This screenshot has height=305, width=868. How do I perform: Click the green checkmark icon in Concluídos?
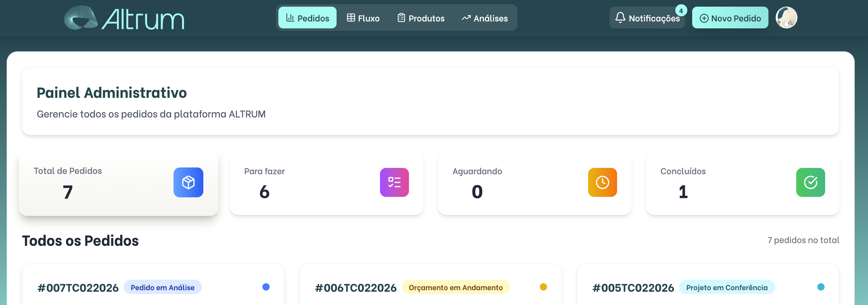pyautogui.click(x=810, y=182)
